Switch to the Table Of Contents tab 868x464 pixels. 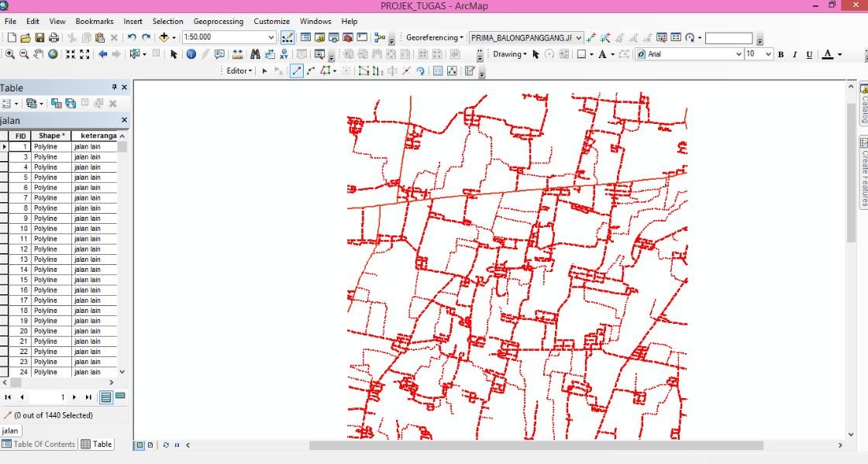(39, 444)
